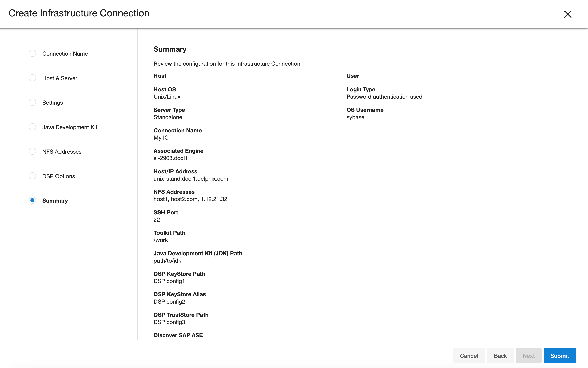Click the disabled Next button
This screenshot has height=368, width=588.
point(528,356)
